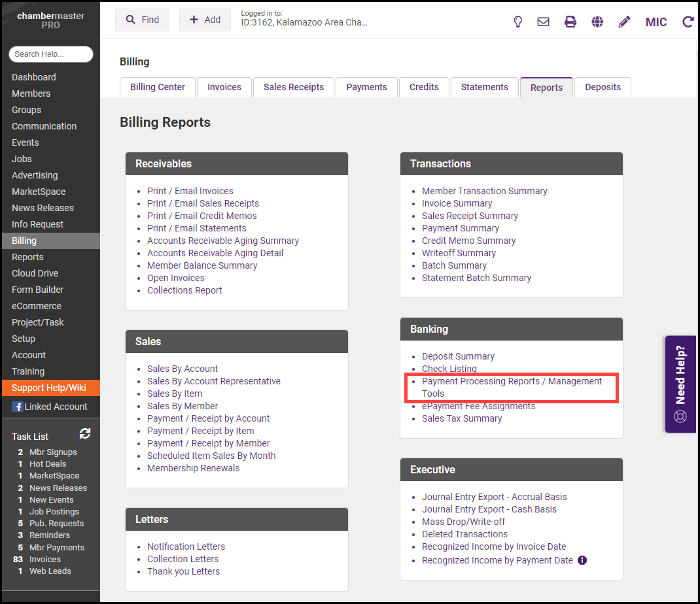Click the pencil edit icon
This screenshot has height=604, width=700.
624,22
